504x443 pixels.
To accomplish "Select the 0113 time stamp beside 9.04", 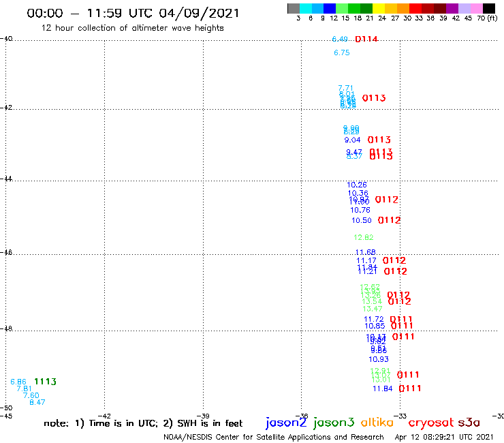I will point(379,140).
